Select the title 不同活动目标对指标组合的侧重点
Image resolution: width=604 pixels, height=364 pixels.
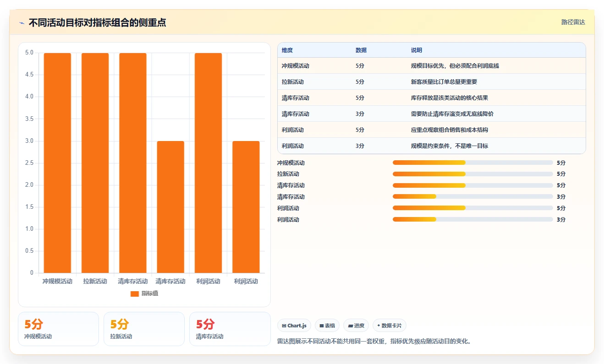(97, 22)
